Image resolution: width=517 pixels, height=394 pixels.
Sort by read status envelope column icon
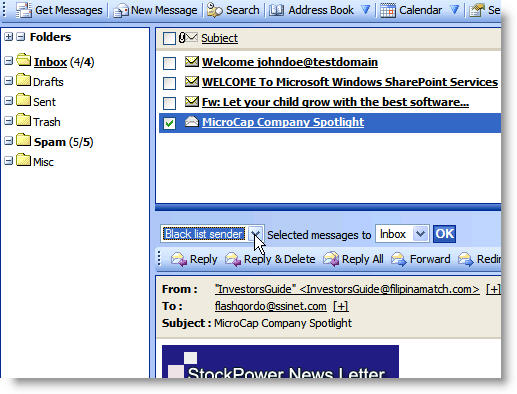[x=192, y=37]
